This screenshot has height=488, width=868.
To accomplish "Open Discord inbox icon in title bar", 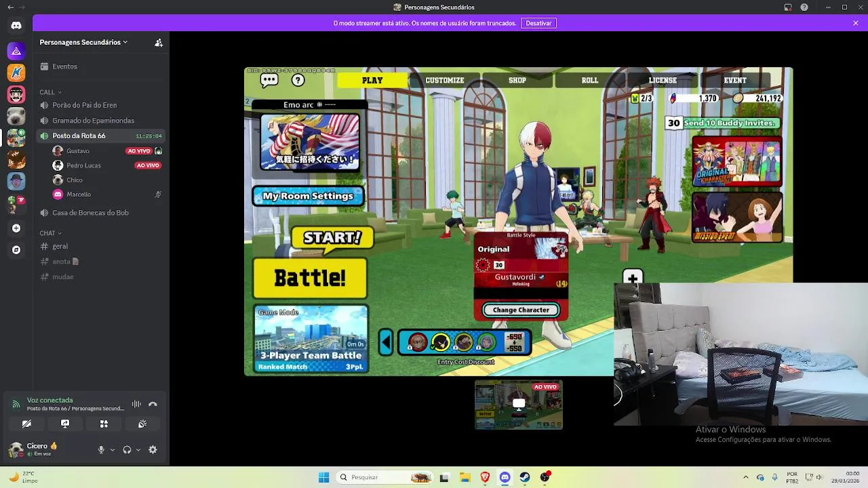I will click(x=787, y=7).
